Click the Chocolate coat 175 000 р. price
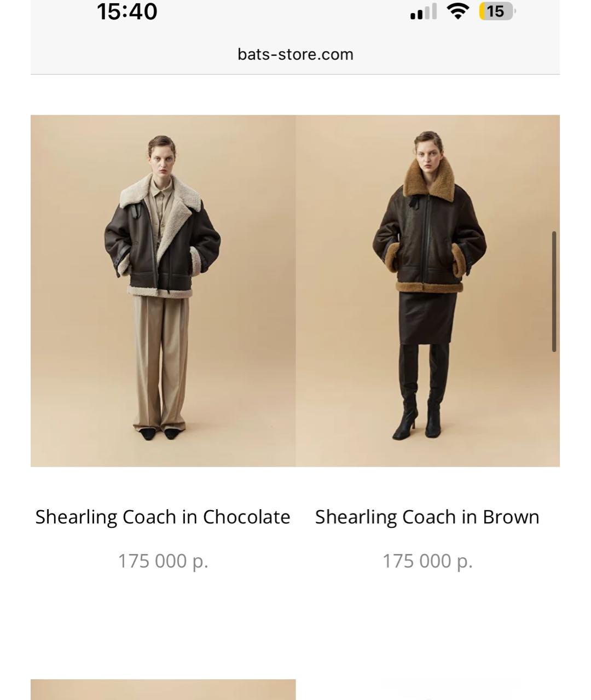 tap(163, 561)
